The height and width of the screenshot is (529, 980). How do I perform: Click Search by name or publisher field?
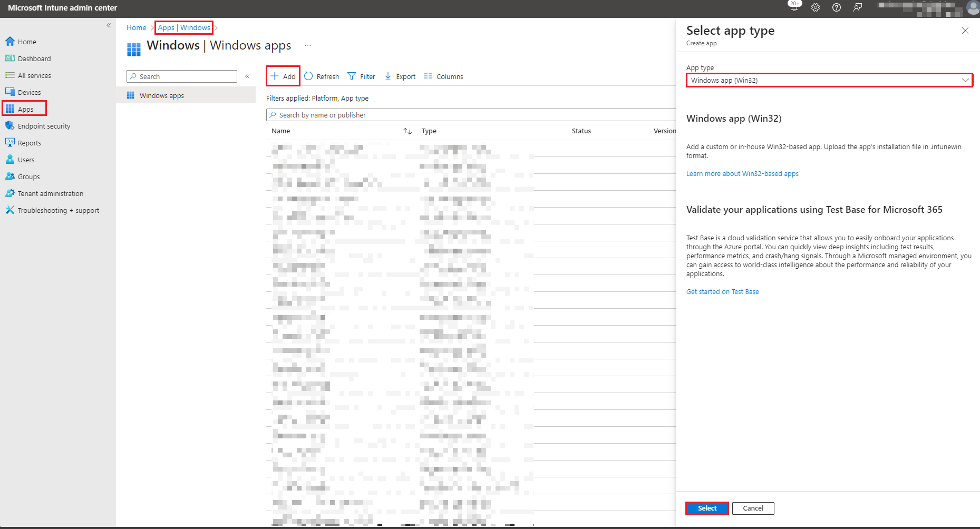[x=471, y=115]
